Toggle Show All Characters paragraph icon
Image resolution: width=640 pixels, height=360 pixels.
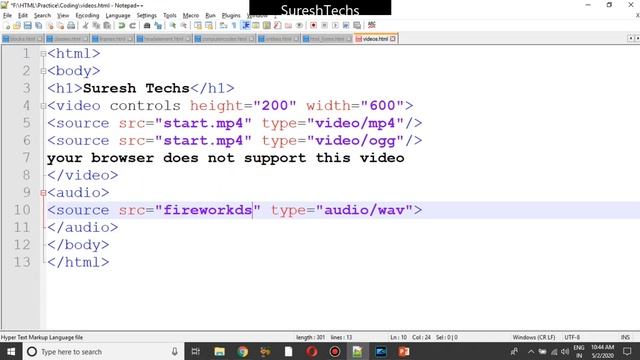tap(234, 26)
